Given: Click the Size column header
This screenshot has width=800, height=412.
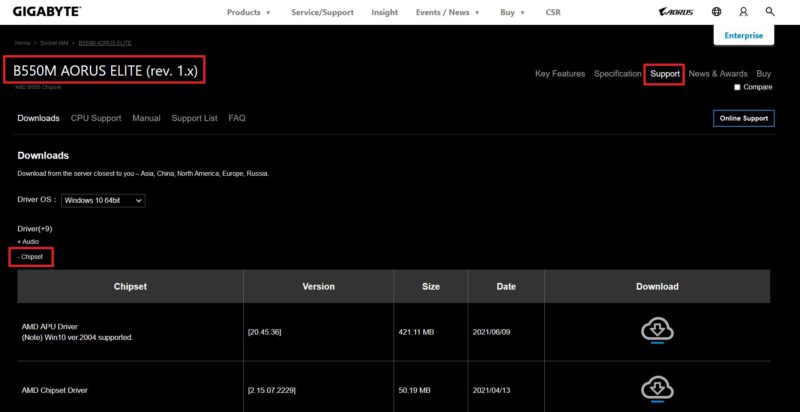Looking at the screenshot, I should (x=431, y=287).
